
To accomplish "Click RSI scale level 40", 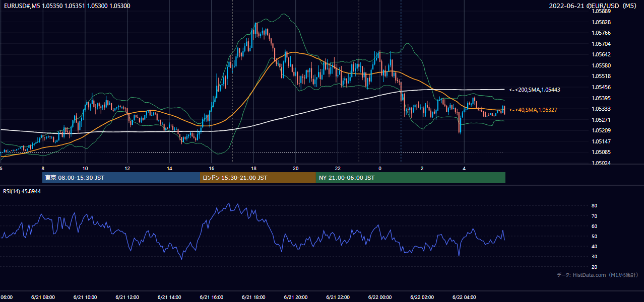I will coord(594,246).
